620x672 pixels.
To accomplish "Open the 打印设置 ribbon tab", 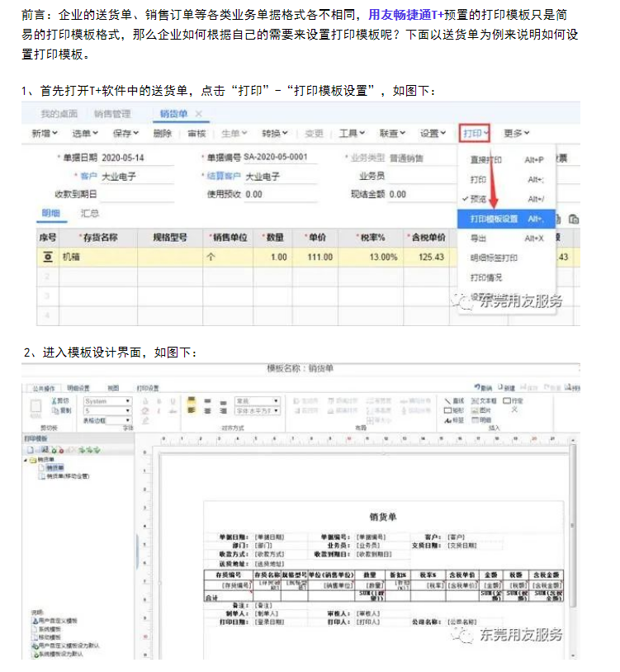I will [x=148, y=388].
